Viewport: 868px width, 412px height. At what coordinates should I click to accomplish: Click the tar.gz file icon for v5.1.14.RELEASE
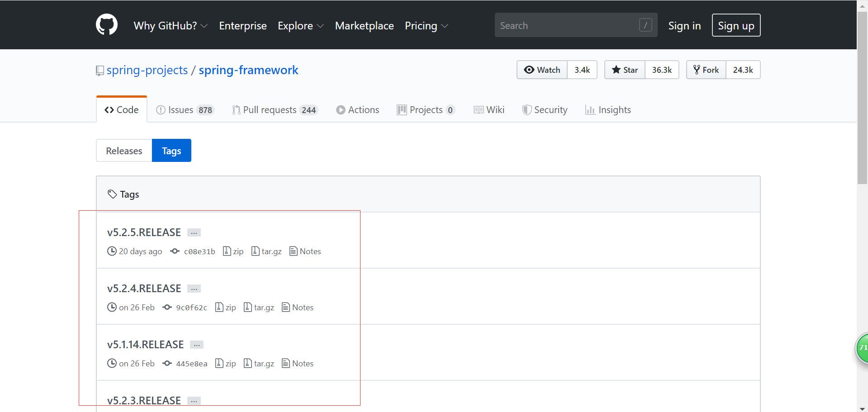pos(247,363)
